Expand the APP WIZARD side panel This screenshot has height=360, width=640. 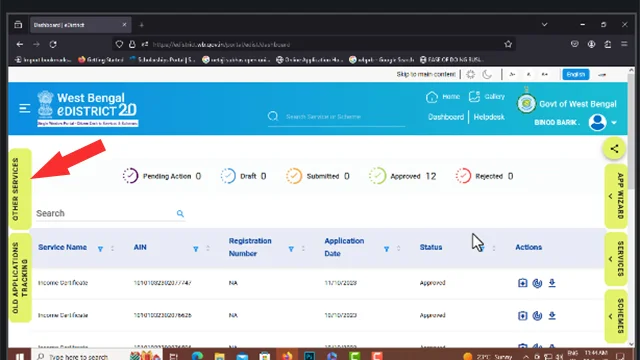point(616,196)
